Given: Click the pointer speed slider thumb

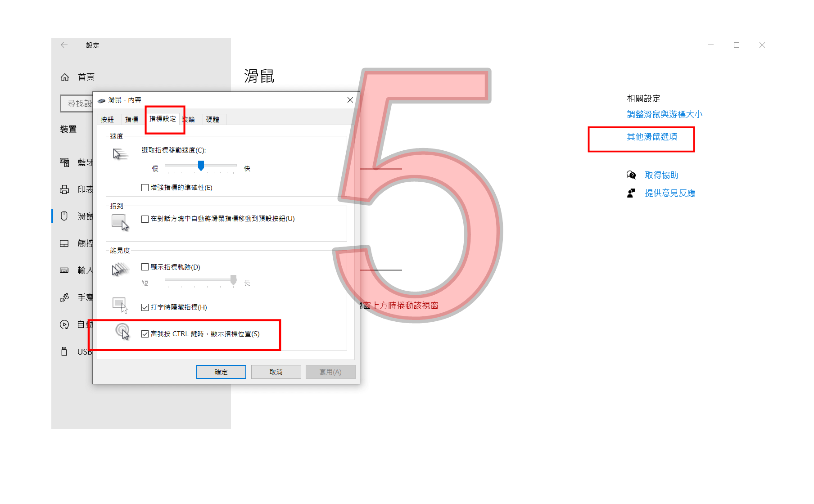Looking at the screenshot, I should [201, 166].
